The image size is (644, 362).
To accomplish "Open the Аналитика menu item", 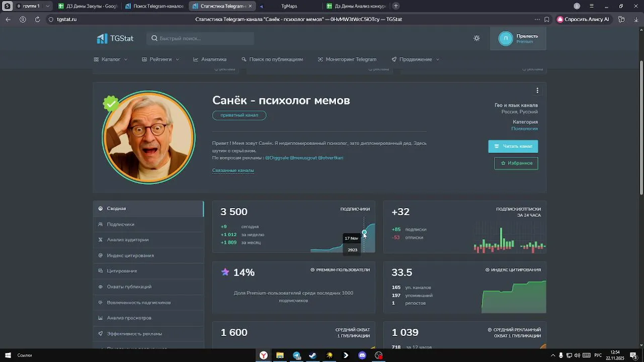I will pyautogui.click(x=210, y=59).
